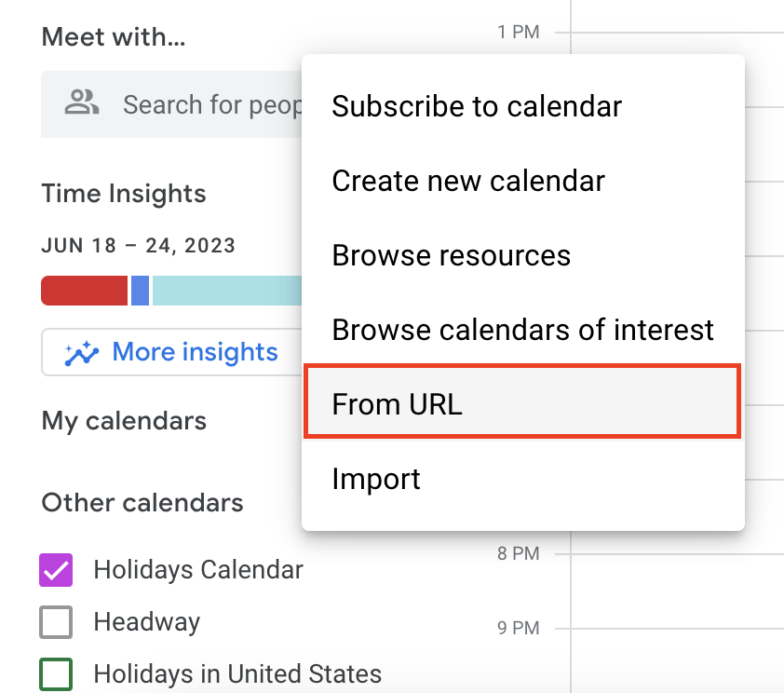Focus the Search for people field
Image resolution: width=784 pixels, height=693 pixels.
210,104
